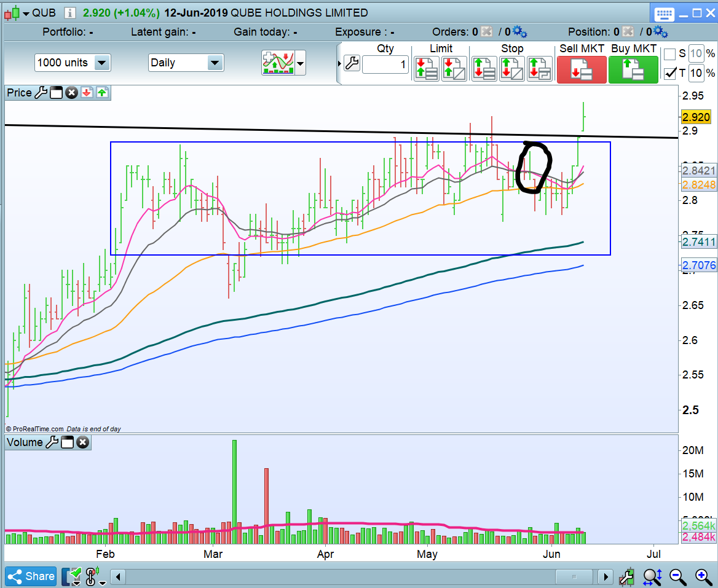This screenshot has width=718, height=588.
Task: Click the Price panel red down arrow
Action: pyautogui.click(x=87, y=93)
